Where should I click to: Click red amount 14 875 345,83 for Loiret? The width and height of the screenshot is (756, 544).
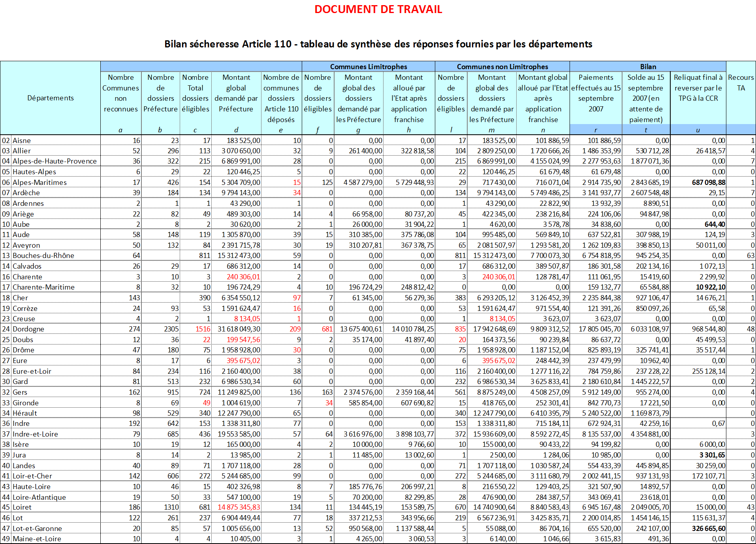coord(239,507)
